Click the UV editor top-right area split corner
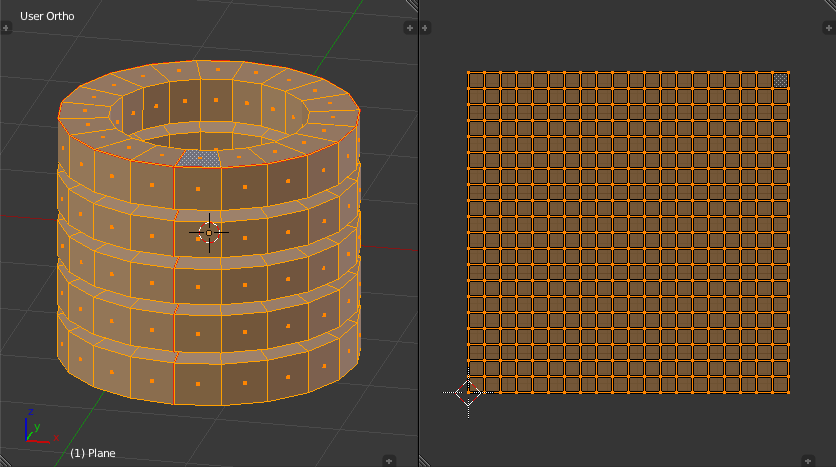This screenshot has width=836, height=467. click(830, 5)
